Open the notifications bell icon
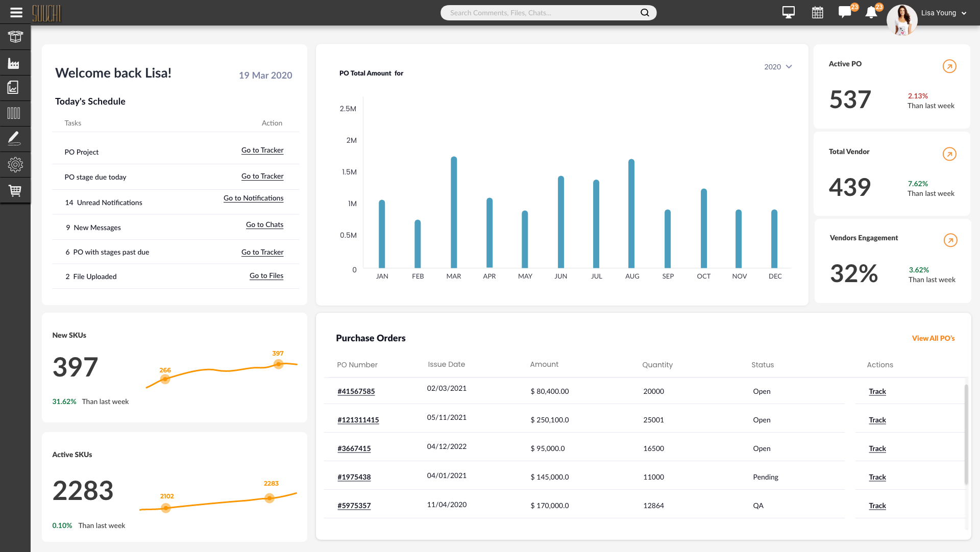Image resolution: width=980 pixels, height=552 pixels. pos(871,13)
